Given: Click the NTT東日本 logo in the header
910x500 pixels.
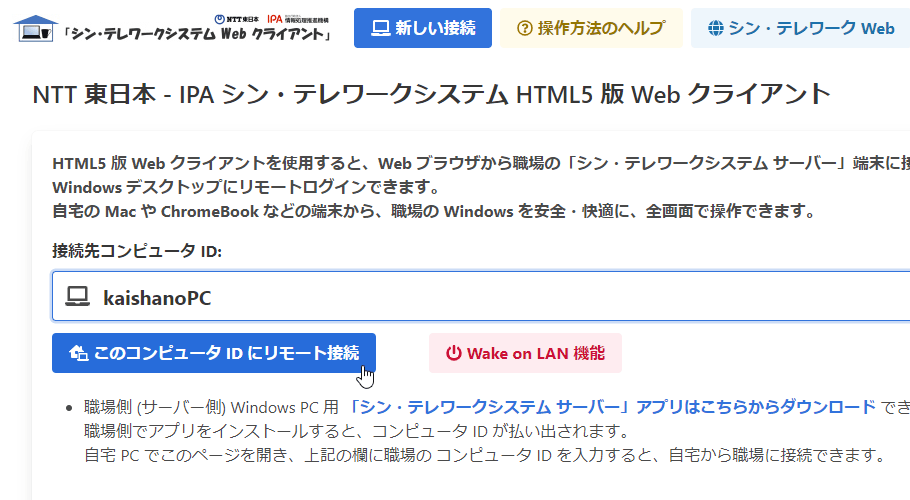Looking at the screenshot, I should click(237, 19).
